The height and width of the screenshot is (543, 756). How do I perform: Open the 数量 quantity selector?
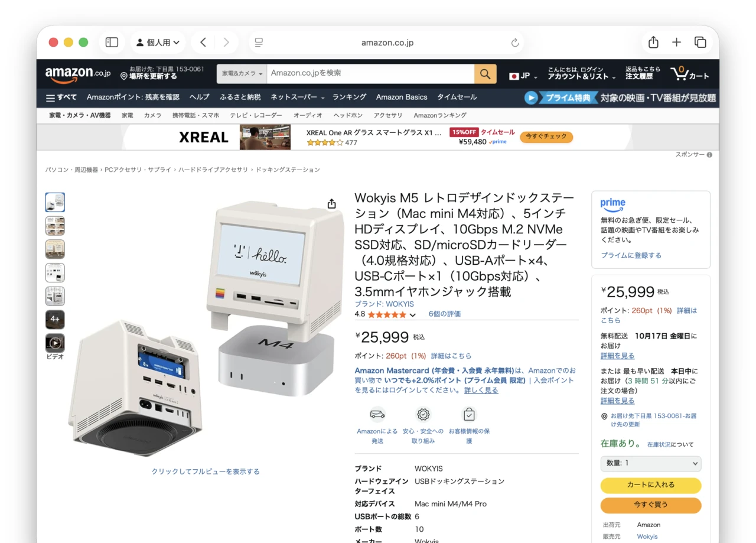coord(651,463)
